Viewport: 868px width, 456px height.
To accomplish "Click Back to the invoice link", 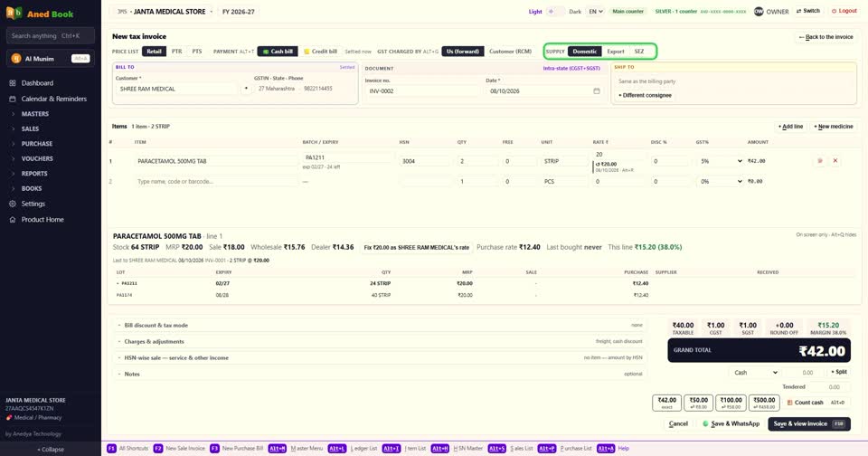I will (x=826, y=37).
